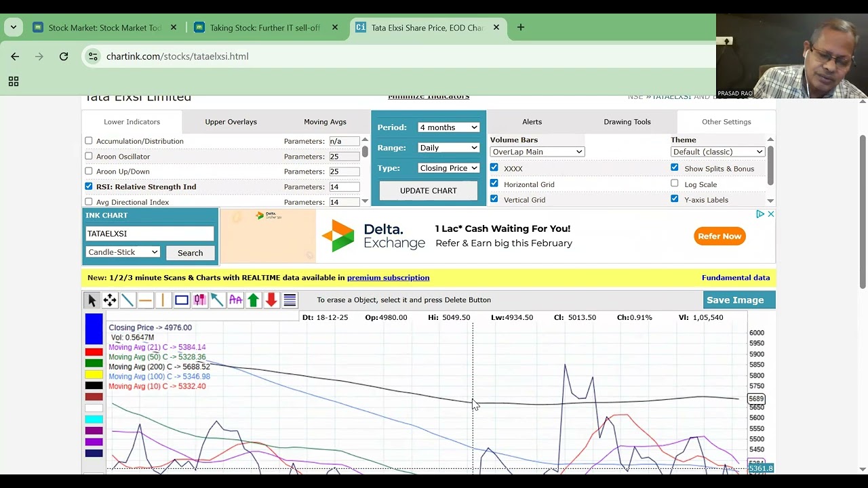Image resolution: width=868 pixels, height=488 pixels.
Task: Switch to the Alerts tab
Action: (532, 122)
